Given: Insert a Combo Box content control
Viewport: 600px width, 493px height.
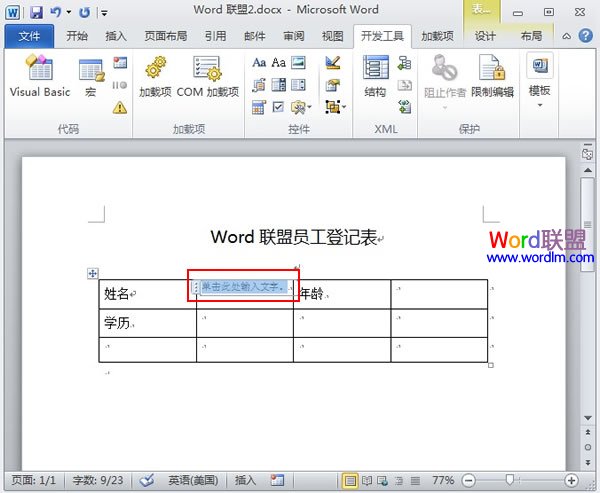Looking at the screenshot, I should pyautogui.click(x=279, y=85).
